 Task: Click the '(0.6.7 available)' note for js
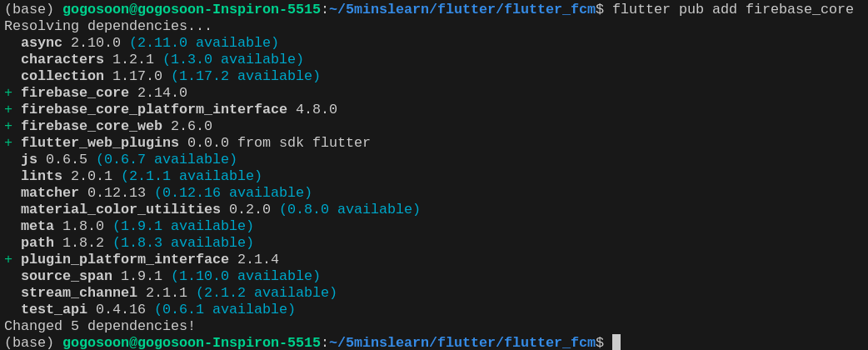167,159
